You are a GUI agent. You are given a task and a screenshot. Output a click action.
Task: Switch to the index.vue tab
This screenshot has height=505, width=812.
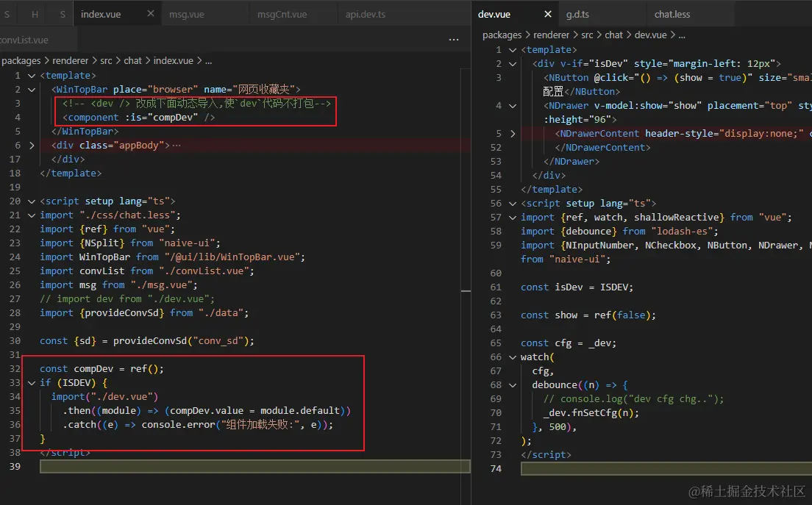[101, 15]
